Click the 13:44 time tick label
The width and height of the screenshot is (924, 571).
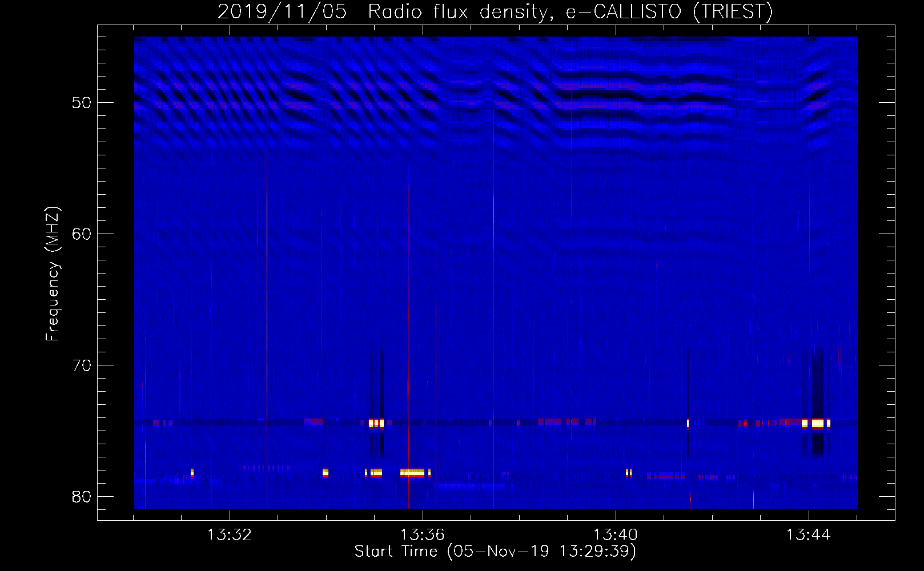(808, 535)
